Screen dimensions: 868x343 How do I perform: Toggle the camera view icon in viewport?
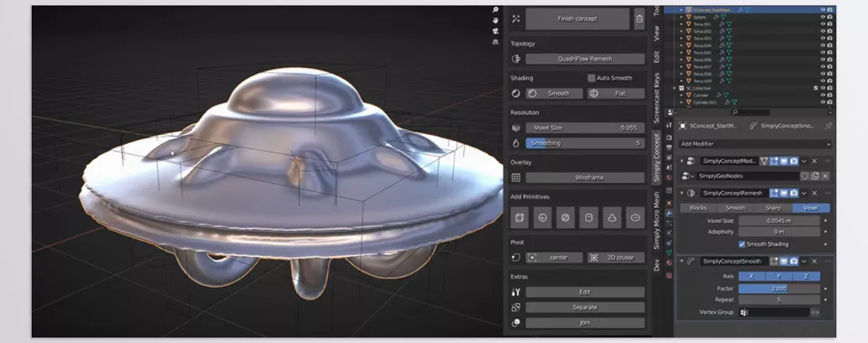[495, 31]
